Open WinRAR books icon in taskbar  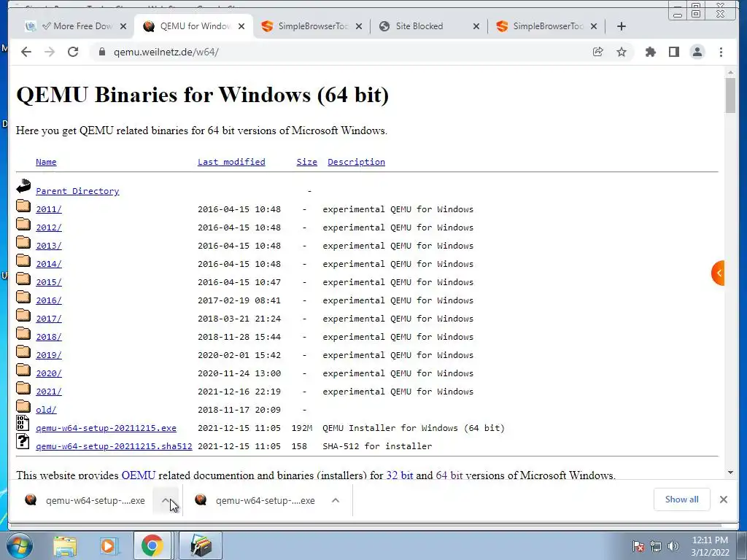click(201, 545)
